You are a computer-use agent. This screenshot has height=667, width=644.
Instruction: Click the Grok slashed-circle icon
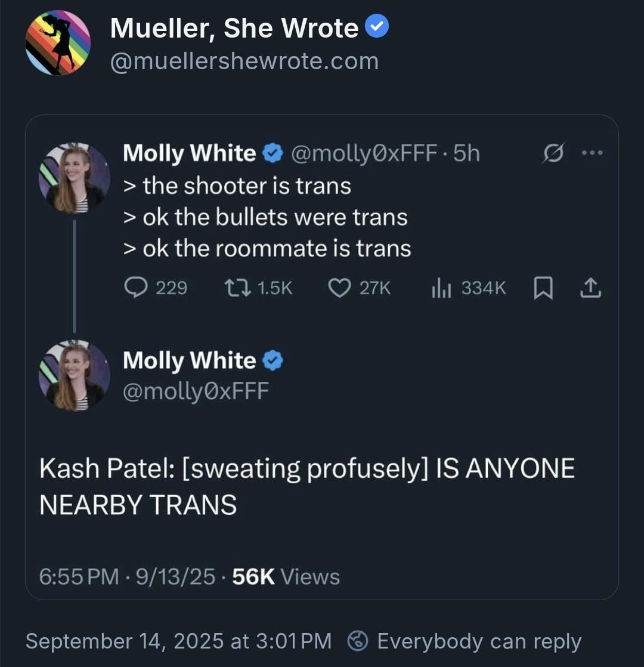click(553, 152)
